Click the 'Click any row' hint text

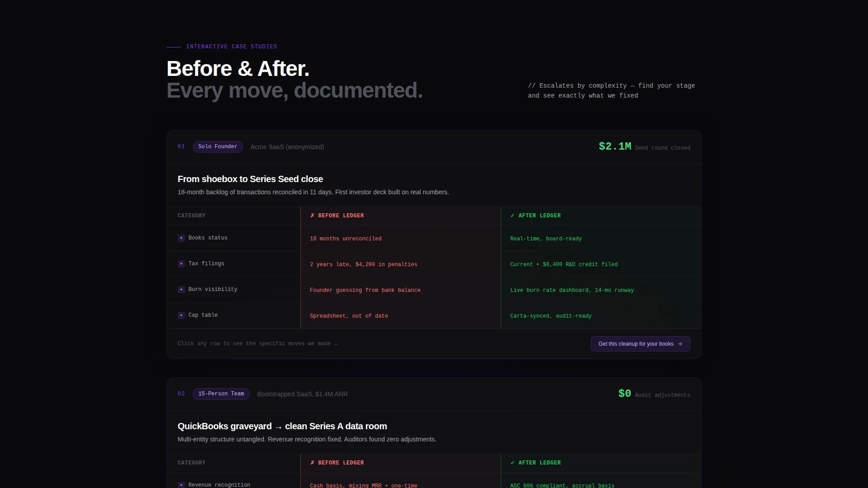click(x=257, y=343)
